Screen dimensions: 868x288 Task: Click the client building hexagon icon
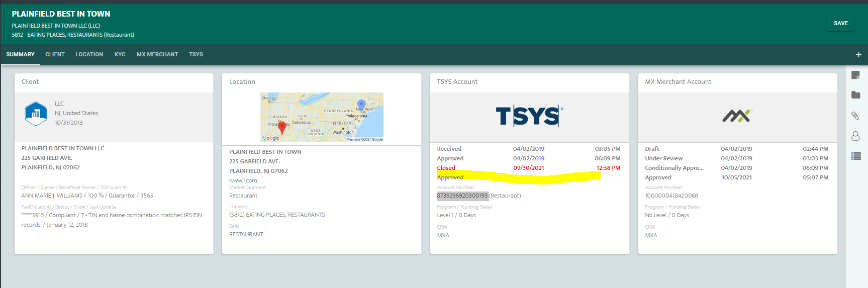pyautogui.click(x=36, y=114)
